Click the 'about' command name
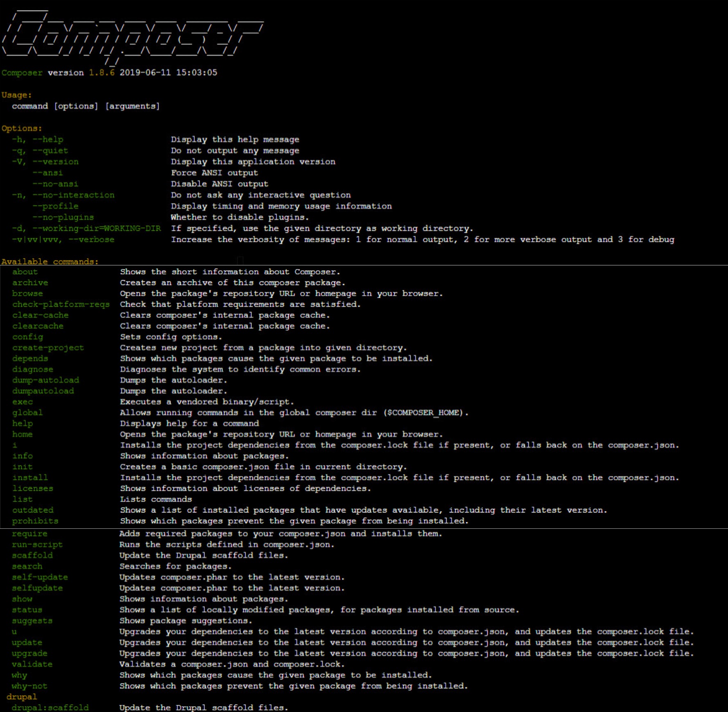The height and width of the screenshot is (712, 728). click(25, 272)
